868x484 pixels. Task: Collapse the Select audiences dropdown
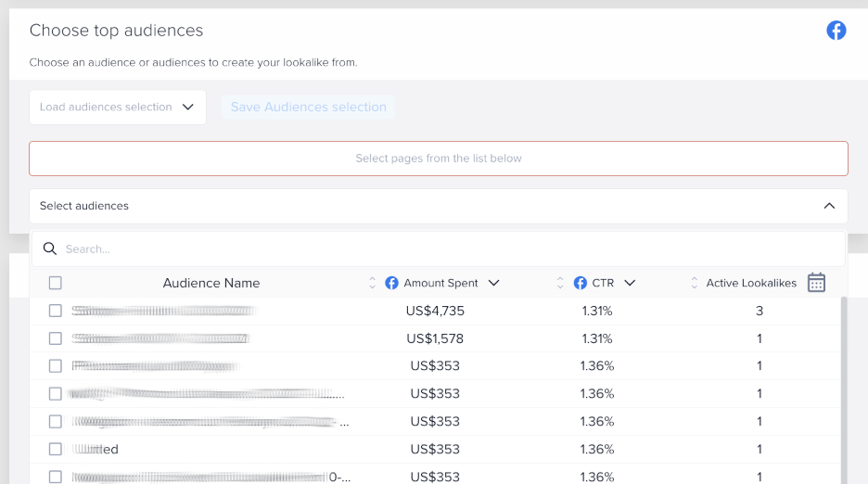829,206
